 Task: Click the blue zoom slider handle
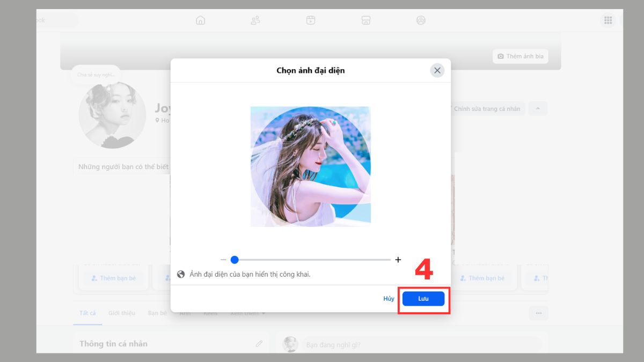(235, 260)
